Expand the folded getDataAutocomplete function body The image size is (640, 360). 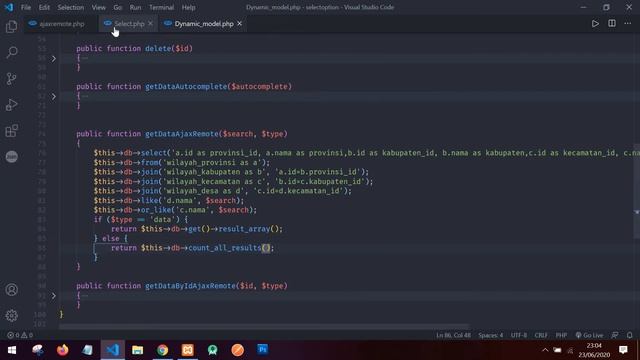tap(53, 96)
